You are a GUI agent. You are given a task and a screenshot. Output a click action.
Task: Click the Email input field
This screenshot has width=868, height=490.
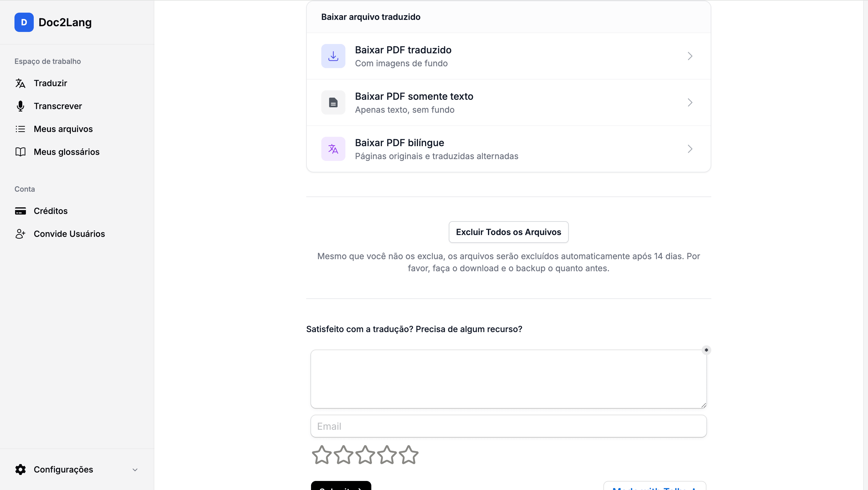tap(508, 426)
